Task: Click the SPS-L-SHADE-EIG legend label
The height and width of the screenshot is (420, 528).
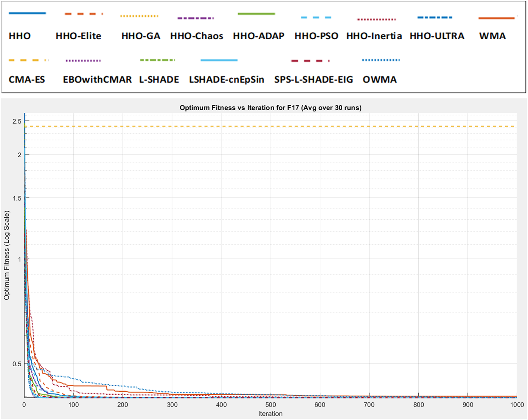Action: click(313, 80)
